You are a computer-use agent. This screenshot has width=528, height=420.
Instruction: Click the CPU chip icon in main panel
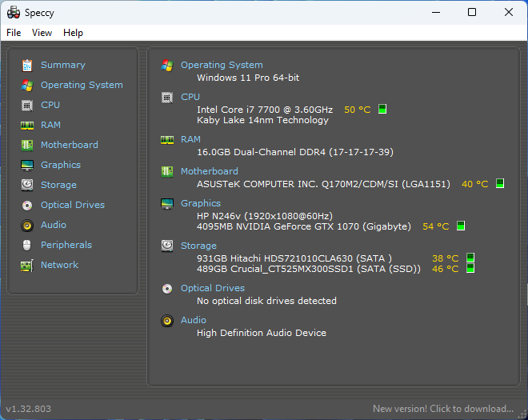click(167, 98)
